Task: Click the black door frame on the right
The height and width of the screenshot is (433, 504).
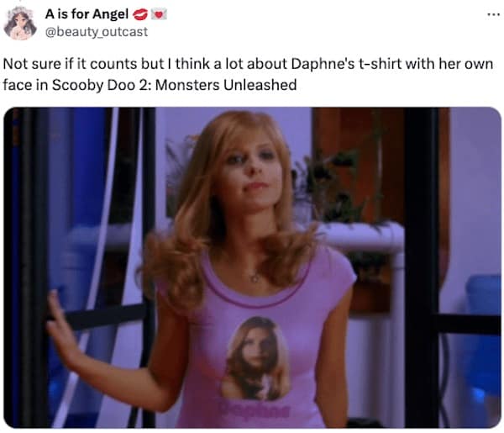Action: [421, 267]
